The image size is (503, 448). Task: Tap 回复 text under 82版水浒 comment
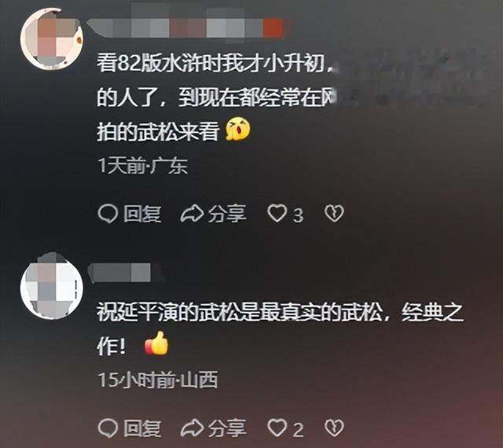click(142, 214)
